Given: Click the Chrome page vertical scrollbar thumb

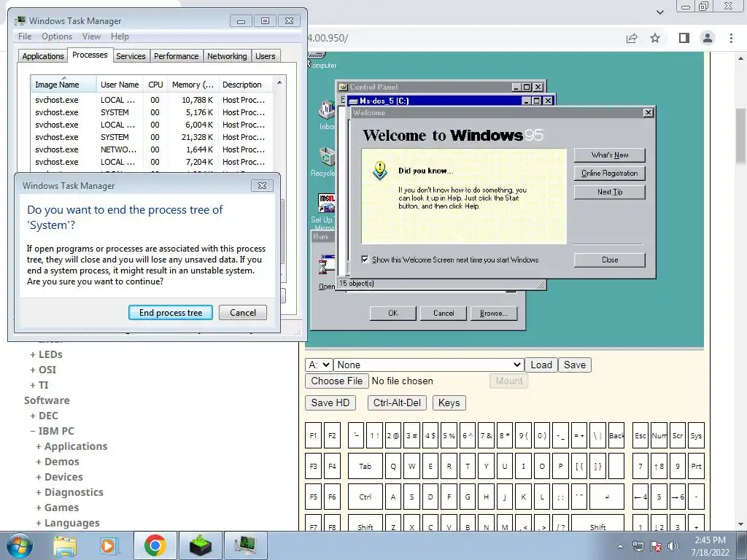Looking at the screenshot, I should pos(741,136).
